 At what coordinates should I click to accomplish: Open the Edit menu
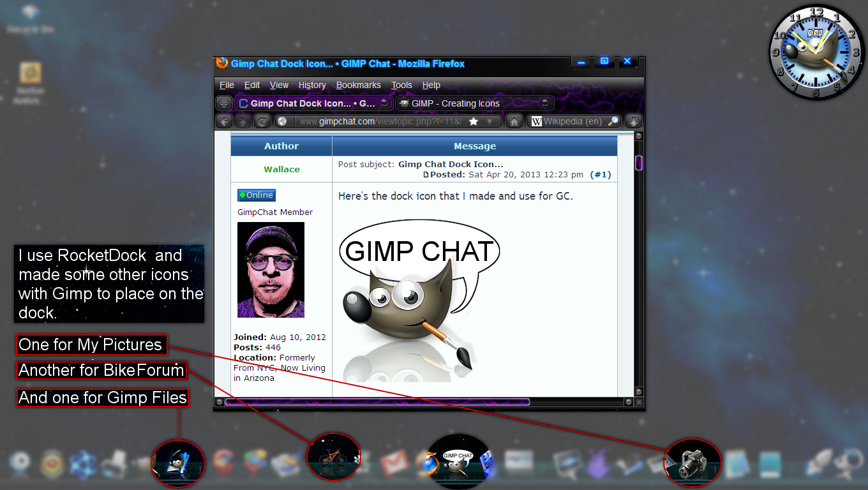252,85
